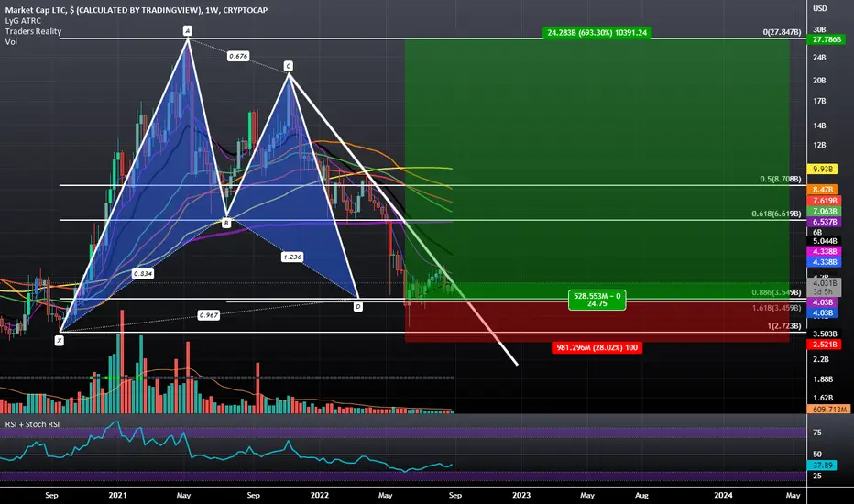Click the RSI 25 level axis label

point(817,476)
